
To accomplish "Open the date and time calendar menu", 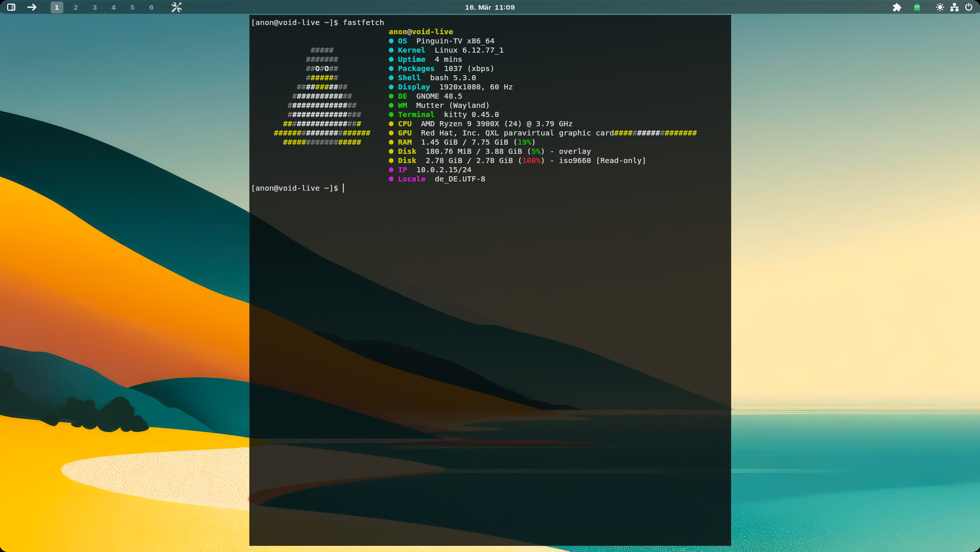I will click(x=489, y=7).
